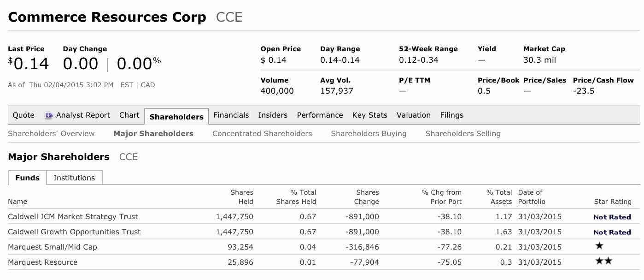Screen dimensions: 644x280
Task: Open the Key Stats tab
Action: click(369, 115)
